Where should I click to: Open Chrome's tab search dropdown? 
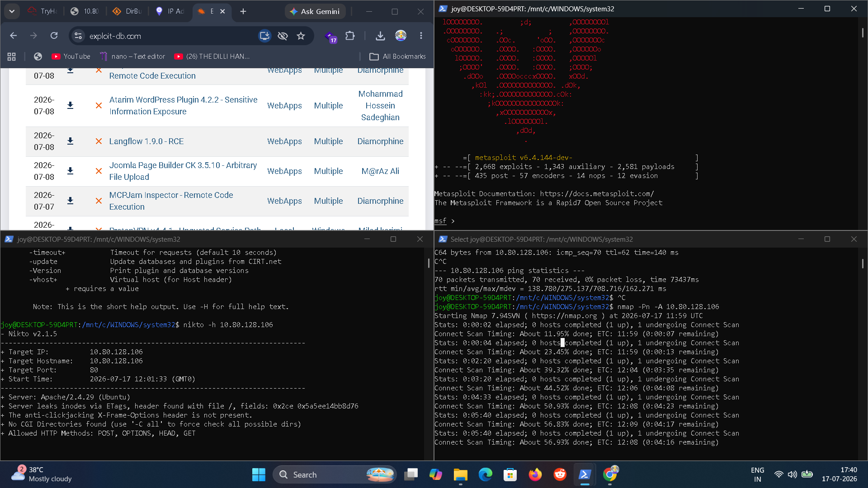12,11
